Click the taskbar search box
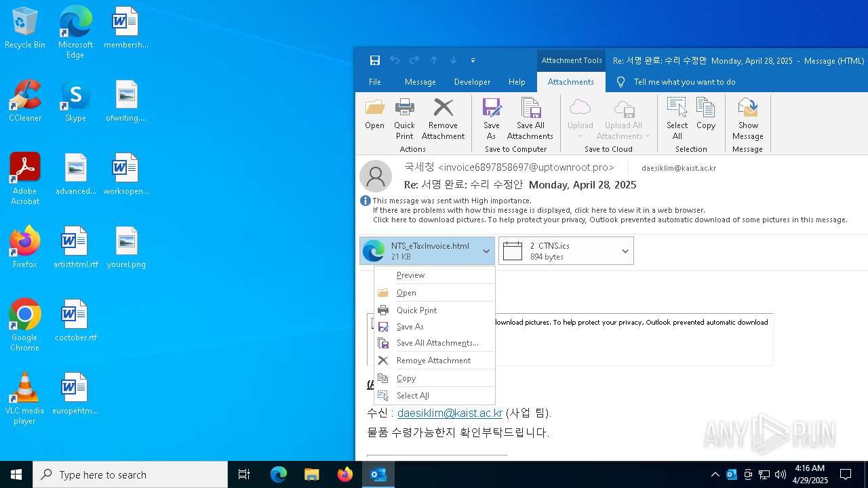 click(x=130, y=474)
